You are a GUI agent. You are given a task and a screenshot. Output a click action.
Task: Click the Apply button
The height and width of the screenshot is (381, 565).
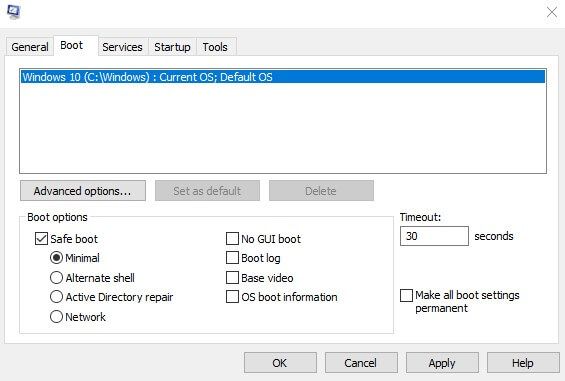pos(442,363)
